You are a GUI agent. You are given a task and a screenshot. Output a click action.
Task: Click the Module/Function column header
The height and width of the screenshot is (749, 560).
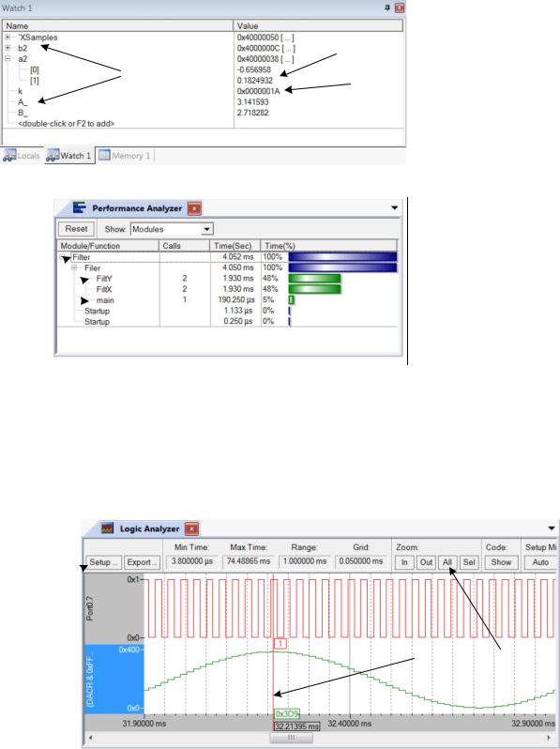point(108,246)
